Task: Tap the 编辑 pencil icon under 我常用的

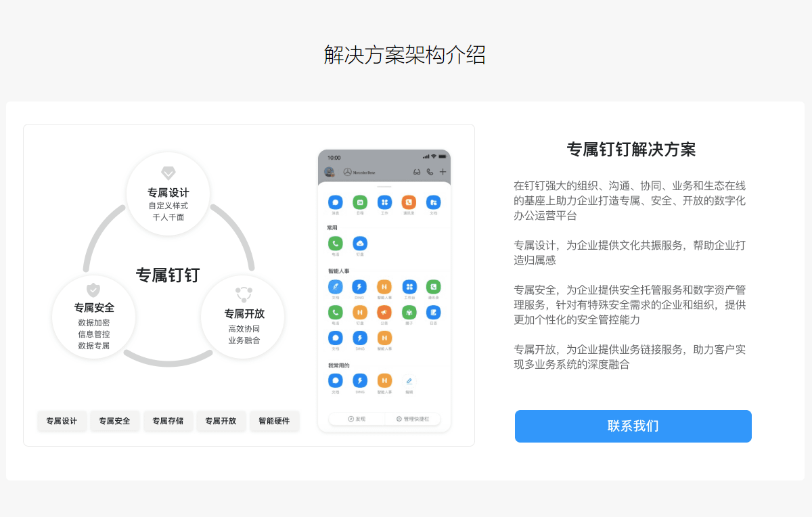Action: pos(409,381)
